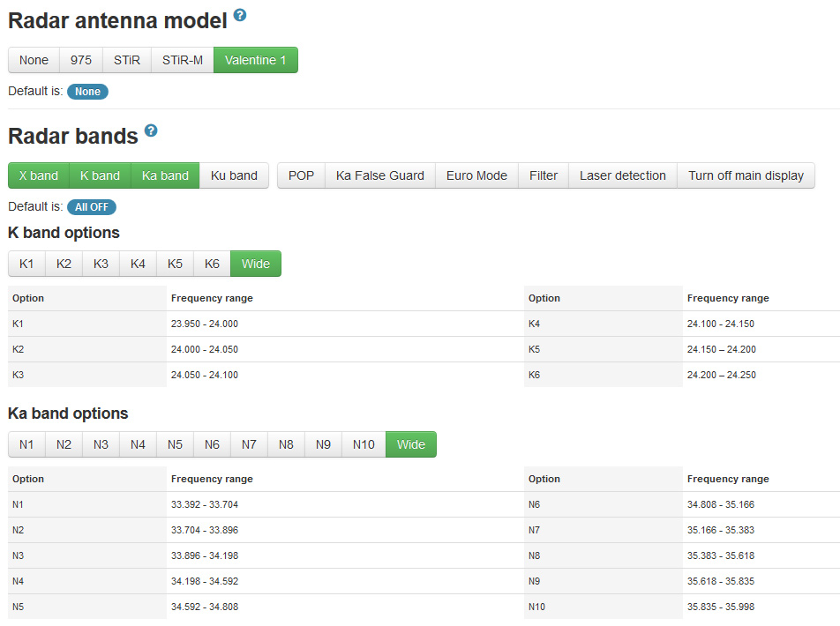Select K3 in K band options

pos(101,264)
